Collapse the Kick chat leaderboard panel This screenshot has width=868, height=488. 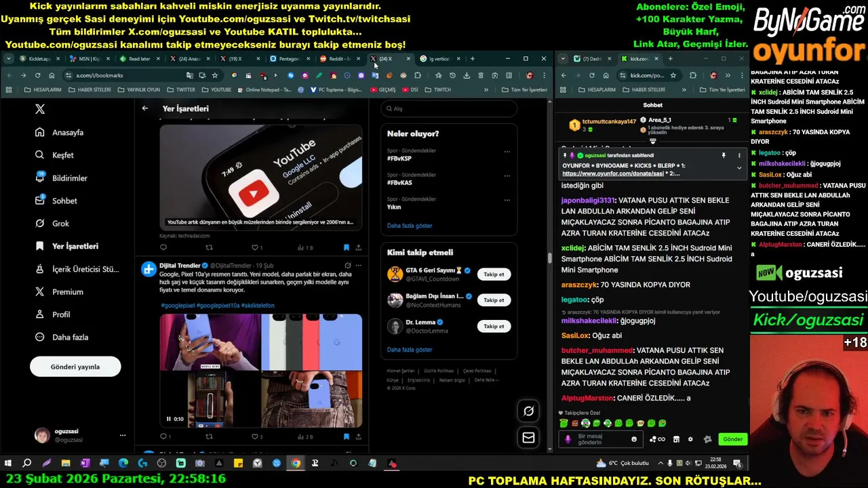click(x=653, y=142)
